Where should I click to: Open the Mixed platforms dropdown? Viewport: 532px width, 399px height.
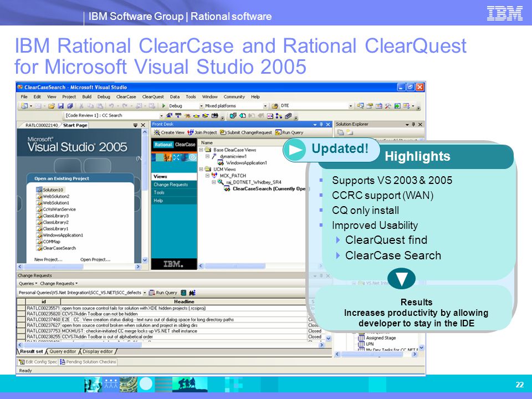tap(265, 106)
